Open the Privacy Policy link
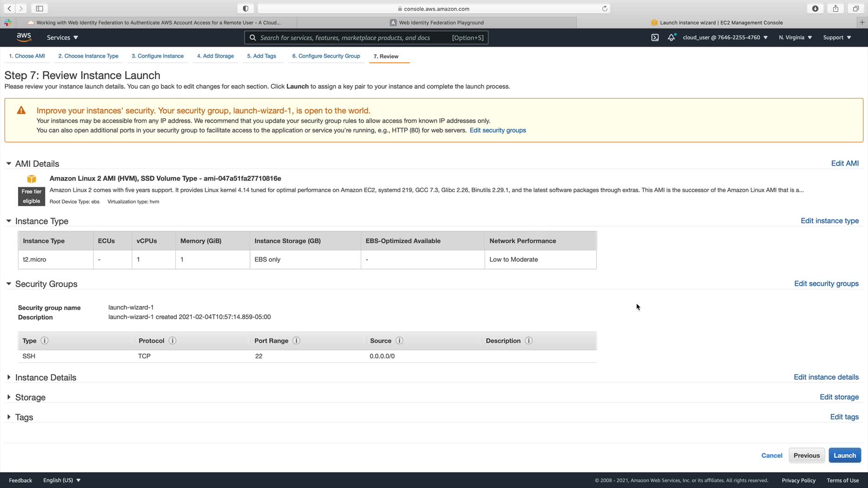Image resolution: width=868 pixels, height=488 pixels. (x=799, y=480)
